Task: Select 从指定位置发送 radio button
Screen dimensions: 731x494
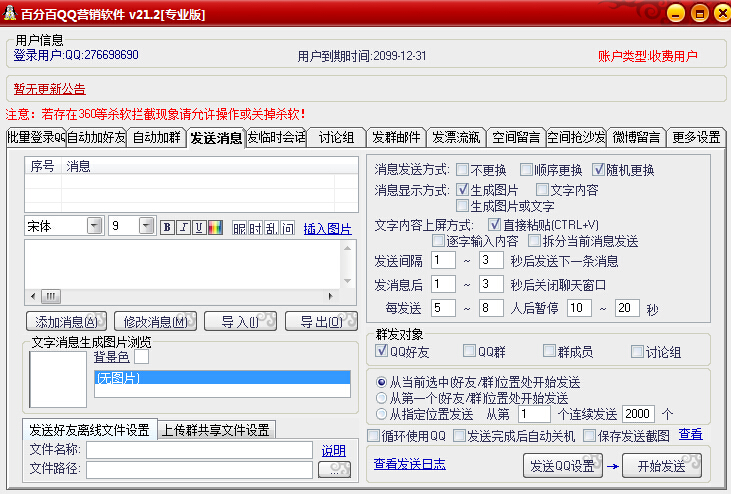Action: (381, 413)
